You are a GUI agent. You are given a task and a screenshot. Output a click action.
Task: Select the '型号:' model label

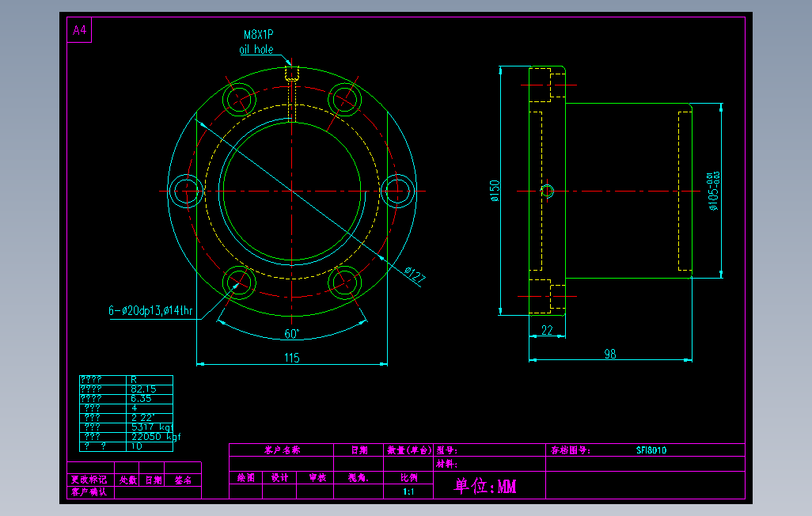(447, 450)
